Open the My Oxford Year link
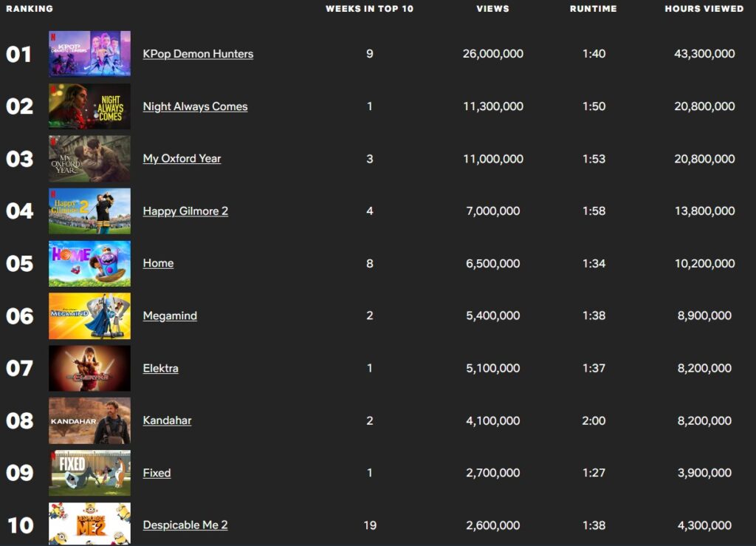Screen dimensions: 756x546 click(182, 159)
